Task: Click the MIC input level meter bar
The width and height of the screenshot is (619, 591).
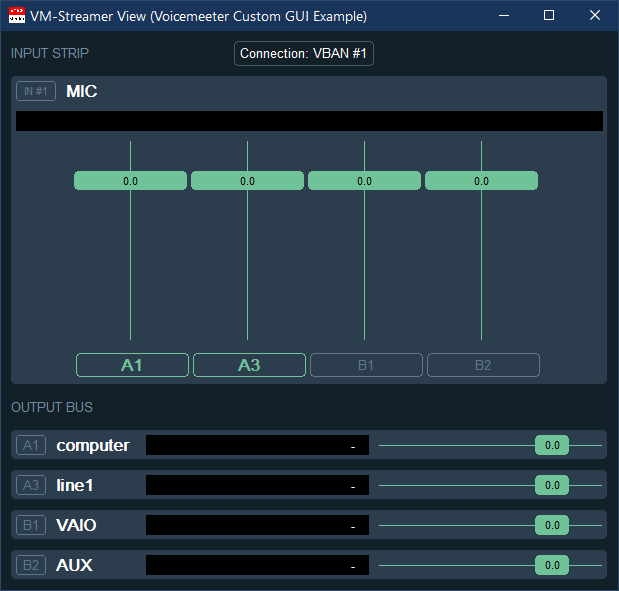Action: [309, 121]
